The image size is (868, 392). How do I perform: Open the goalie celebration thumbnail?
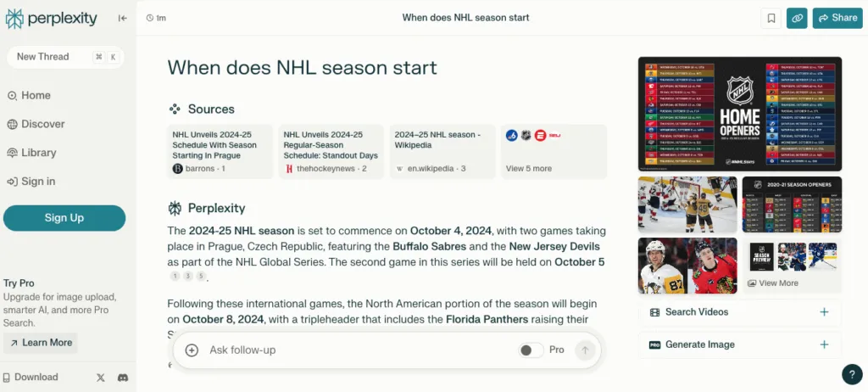pos(687,204)
